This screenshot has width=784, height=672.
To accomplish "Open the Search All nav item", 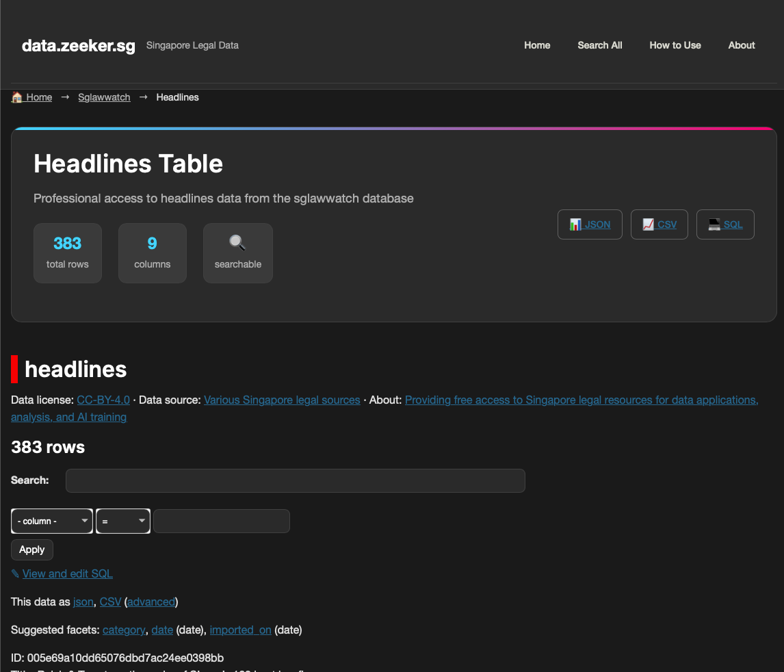I will pos(599,45).
